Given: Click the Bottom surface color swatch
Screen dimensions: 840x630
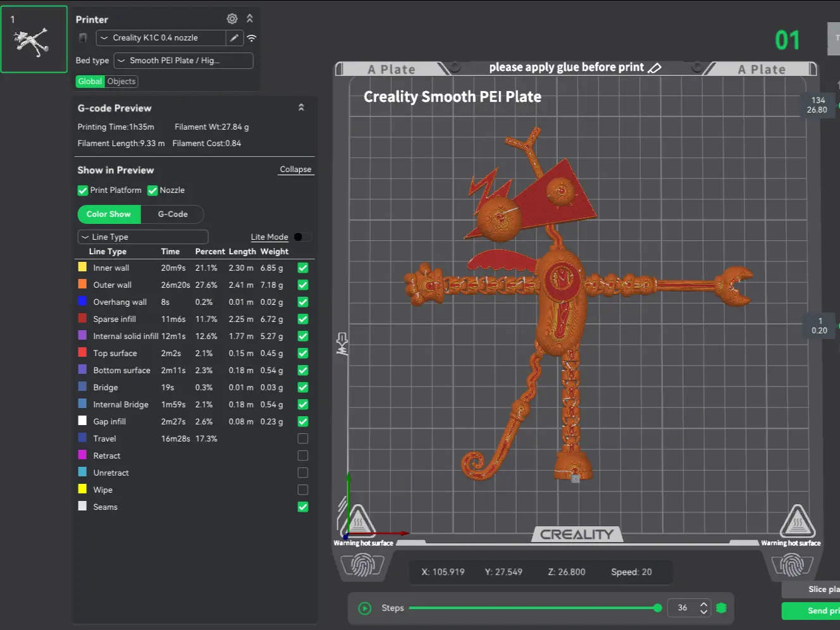Looking at the screenshot, I should (82, 370).
